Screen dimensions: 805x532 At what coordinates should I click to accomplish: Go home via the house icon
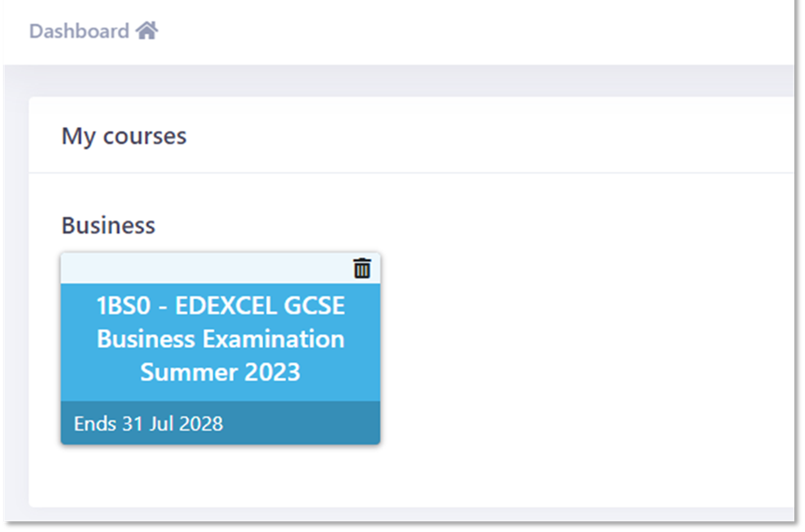pos(147,30)
